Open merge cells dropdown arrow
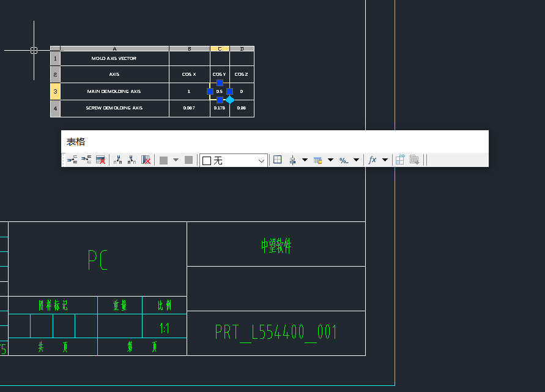The image size is (545, 392). (x=176, y=160)
